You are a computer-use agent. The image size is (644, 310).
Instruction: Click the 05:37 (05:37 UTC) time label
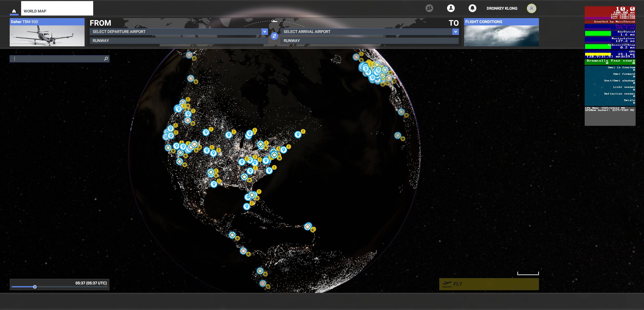pyautogui.click(x=91, y=283)
